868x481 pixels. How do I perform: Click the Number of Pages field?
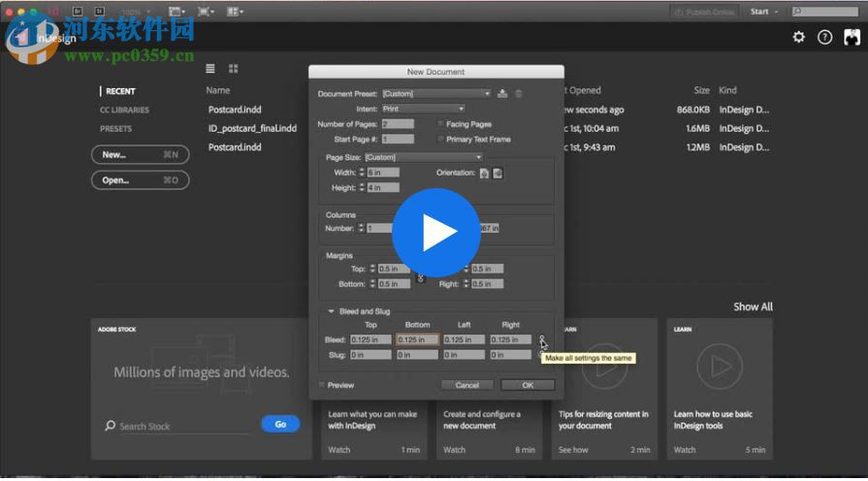click(398, 124)
